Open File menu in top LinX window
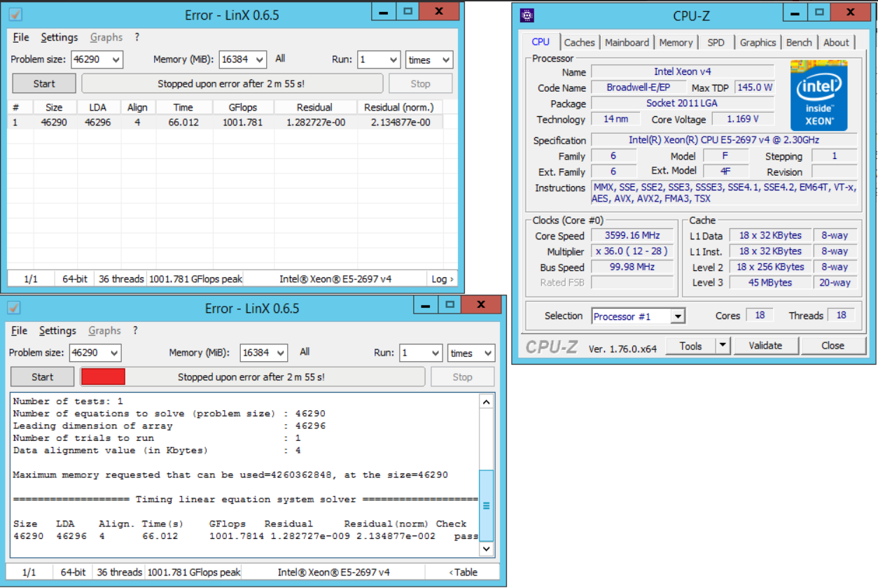 (x=20, y=37)
